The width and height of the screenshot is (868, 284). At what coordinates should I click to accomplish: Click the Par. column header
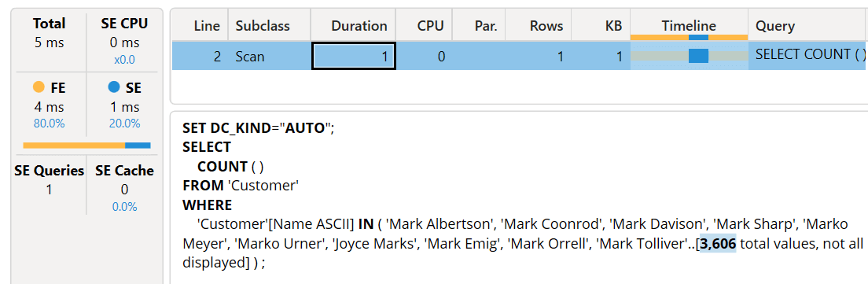[x=479, y=25]
